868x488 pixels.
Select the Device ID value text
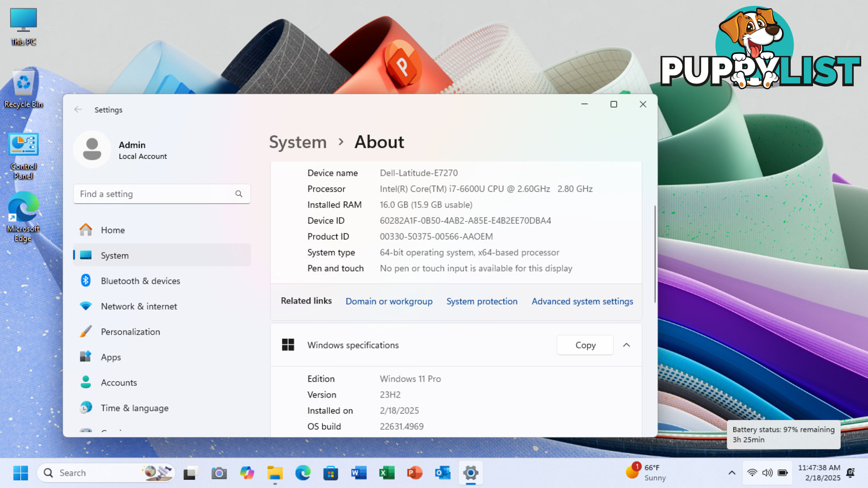(x=465, y=220)
